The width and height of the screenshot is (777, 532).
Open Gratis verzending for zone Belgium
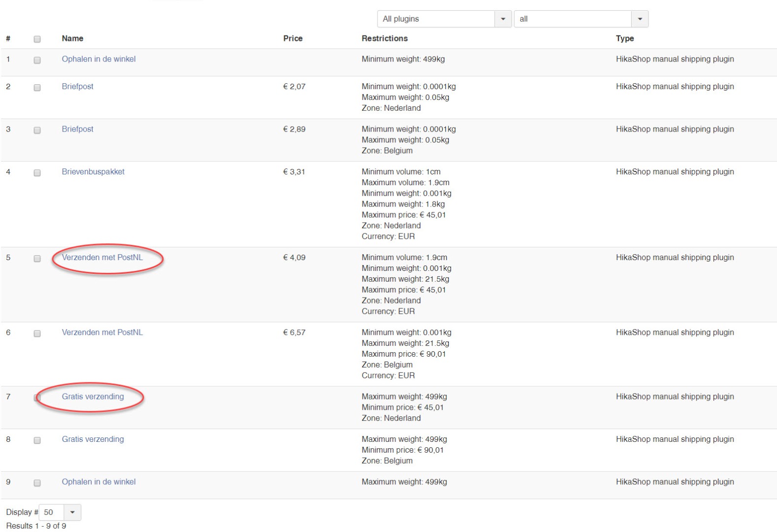[x=93, y=439]
